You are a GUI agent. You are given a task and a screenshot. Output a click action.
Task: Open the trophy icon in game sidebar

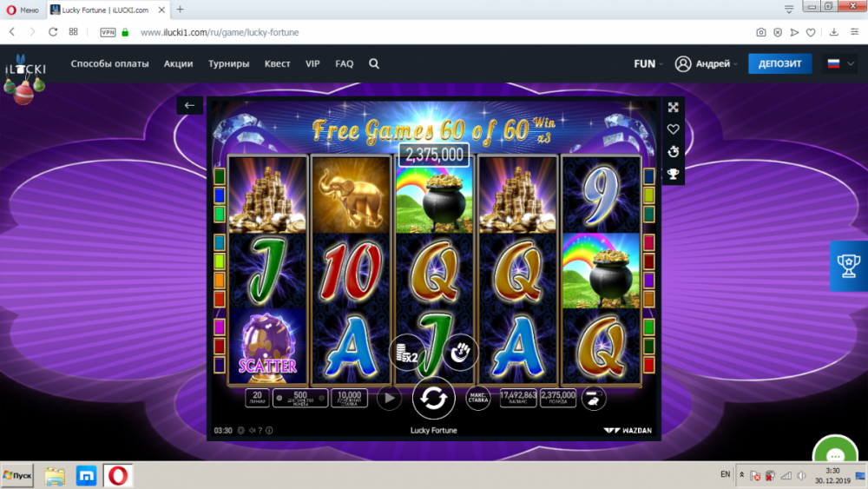674,175
